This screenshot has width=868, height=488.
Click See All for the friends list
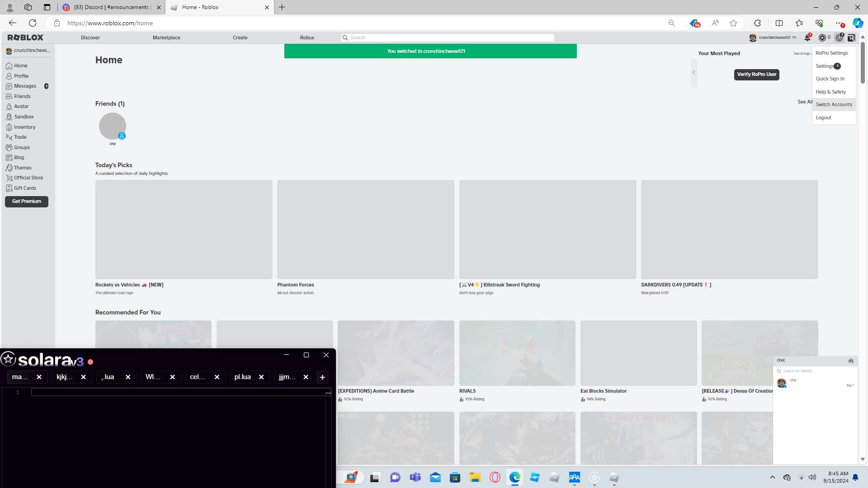point(805,102)
